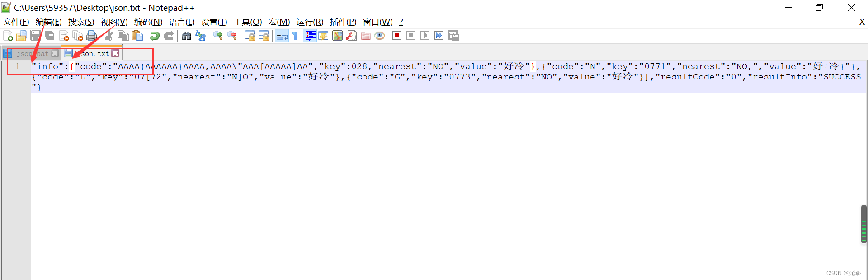Image resolution: width=868 pixels, height=280 pixels.
Task: Open the 语言(L) menu
Action: pos(182,22)
